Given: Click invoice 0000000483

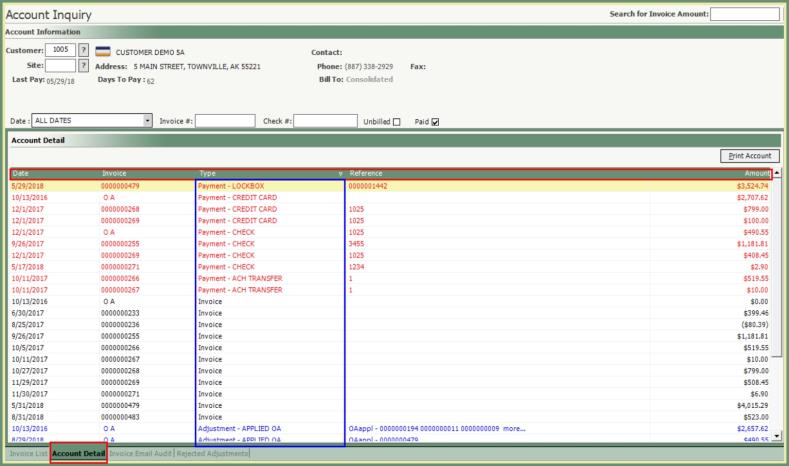Looking at the screenshot, I should pos(120,417).
